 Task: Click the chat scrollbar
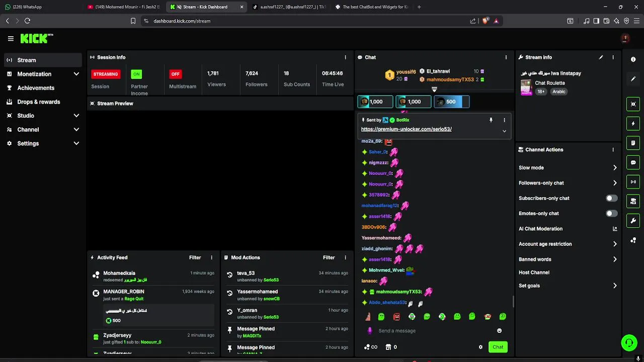[x=513, y=302]
